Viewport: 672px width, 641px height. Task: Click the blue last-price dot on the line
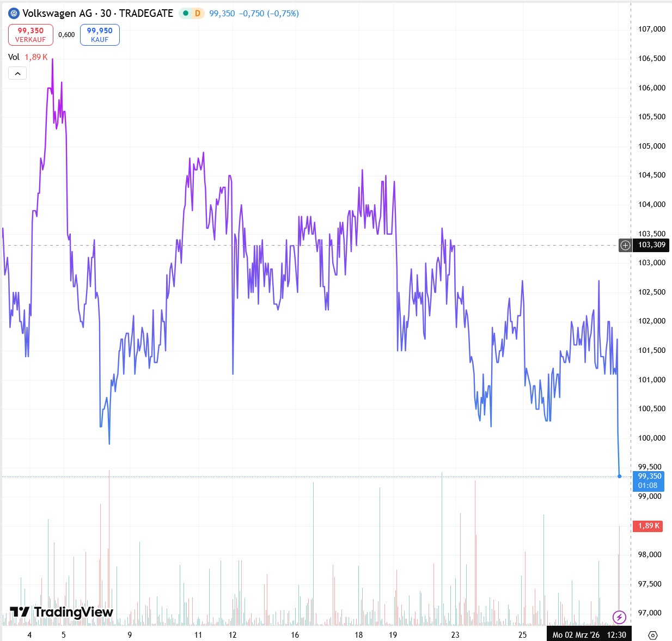[x=620, y=477]
